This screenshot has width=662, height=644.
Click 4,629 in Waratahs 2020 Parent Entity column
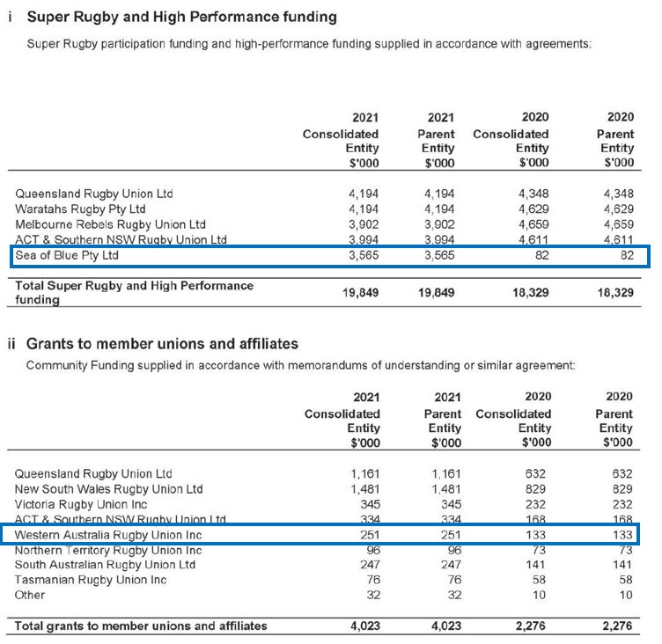[x=619, y=209]
